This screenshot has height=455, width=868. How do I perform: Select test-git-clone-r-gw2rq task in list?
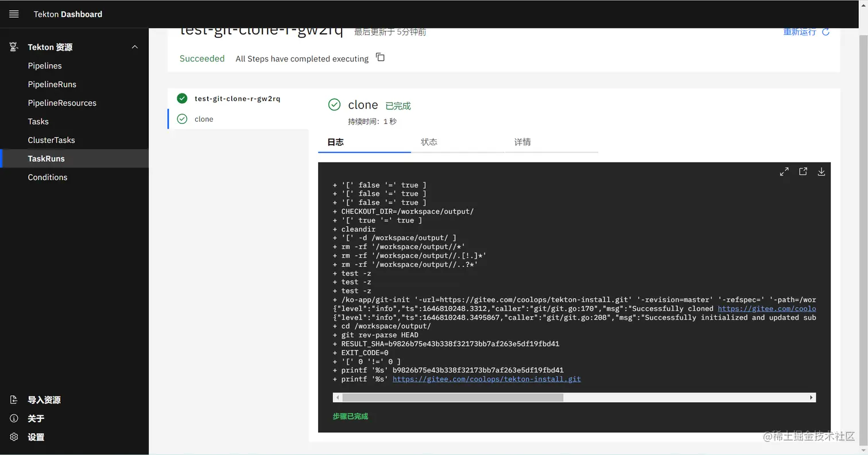(238, 99)
